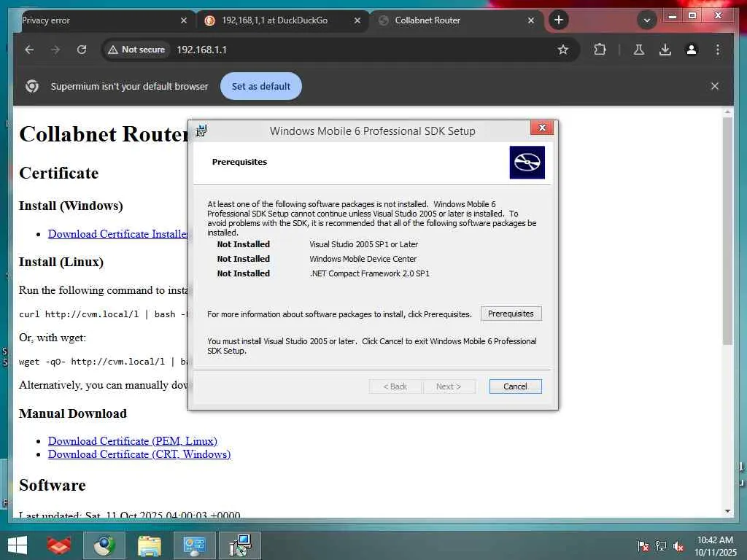Click the Supermium logo in infobar
Screen dimensions: 747x560
(32, 86)
